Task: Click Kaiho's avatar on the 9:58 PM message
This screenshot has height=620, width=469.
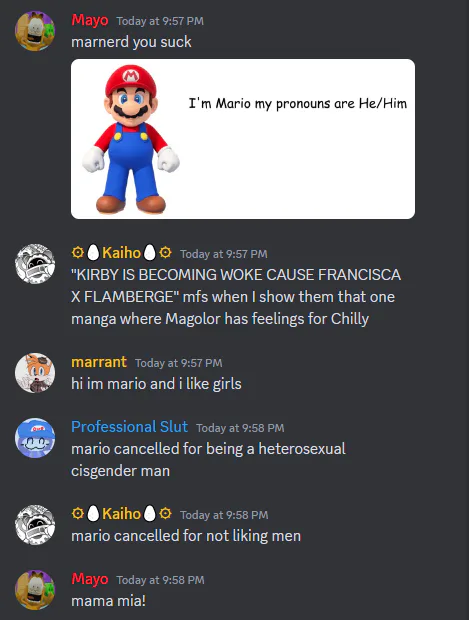Action: (35, 524)
